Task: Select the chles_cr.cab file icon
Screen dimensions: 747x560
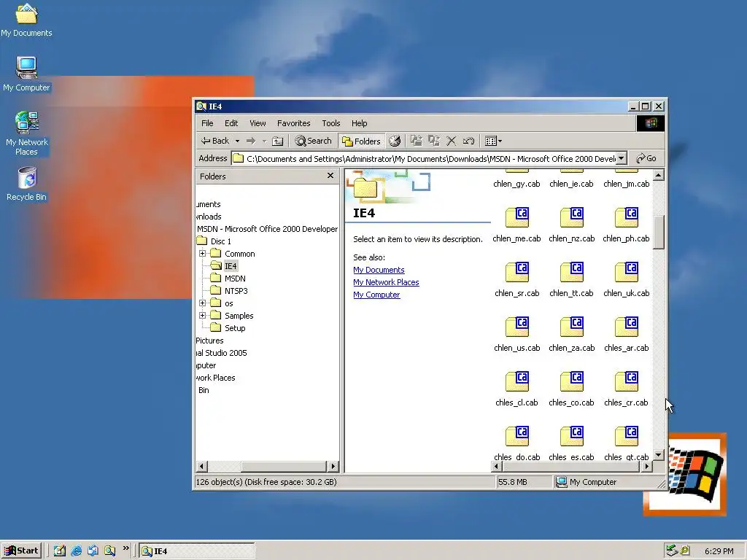Action: coord(627,382)
